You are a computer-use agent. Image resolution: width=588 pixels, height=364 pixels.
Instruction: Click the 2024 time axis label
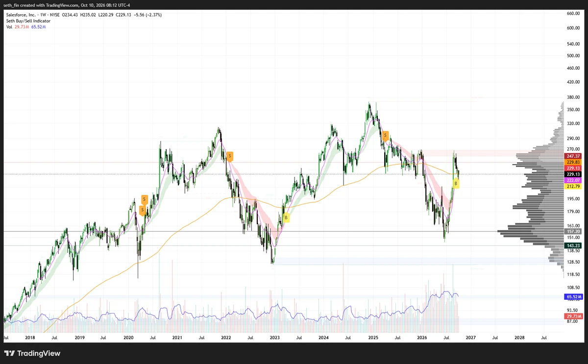pyautogui.click(x=323, y=338)
